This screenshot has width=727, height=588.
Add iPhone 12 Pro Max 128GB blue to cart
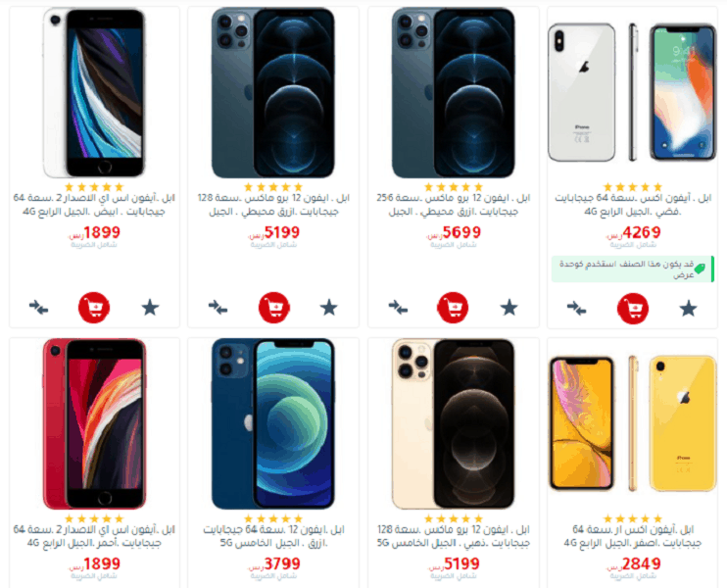point(274,308)
